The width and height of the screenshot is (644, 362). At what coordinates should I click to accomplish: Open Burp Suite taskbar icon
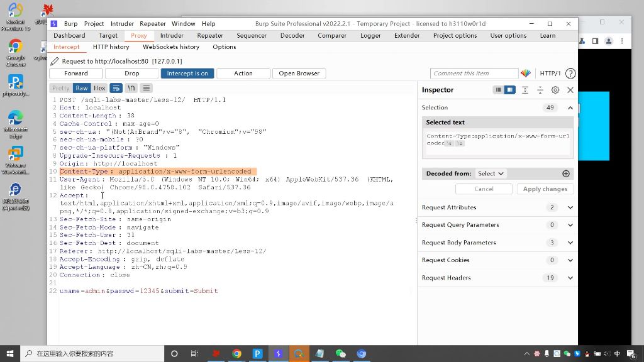[x=278, y=353]
